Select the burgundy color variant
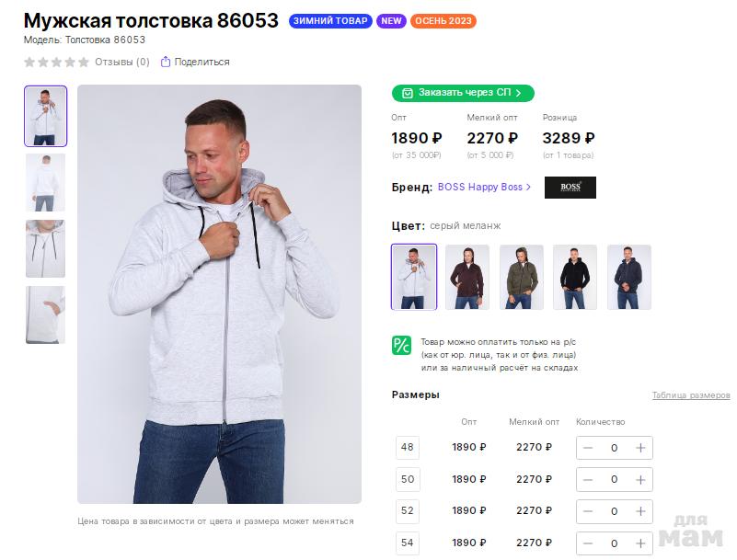Screen dimensions: 737x560 point(467,277)
